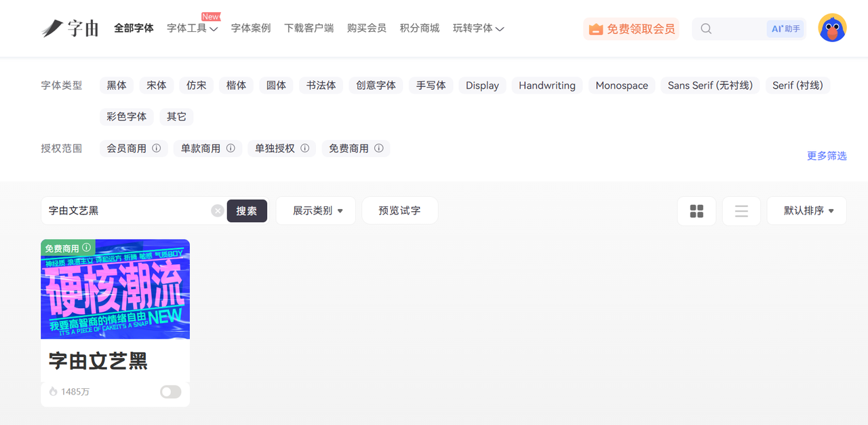The height and width of the screenshot is (425, 868).
Task: Switch to list view layout
Action: 741,210
